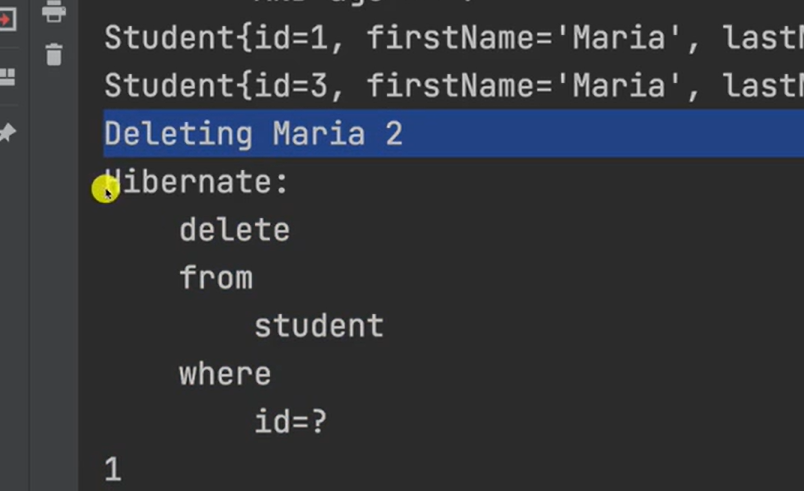Toggle the Pin Tab icon

click(x=7, y=132)
